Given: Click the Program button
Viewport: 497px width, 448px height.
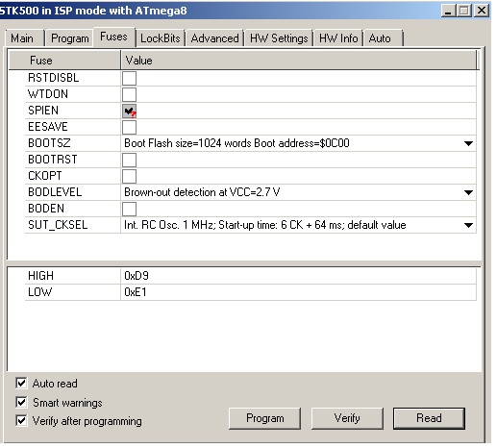Looking at the screenshot, I should (265, 418).
